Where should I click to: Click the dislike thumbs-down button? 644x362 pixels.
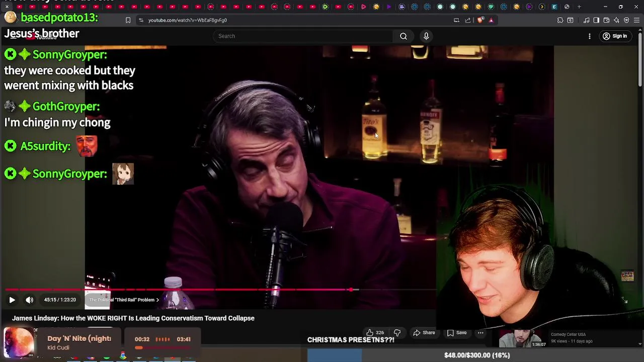(397, 333)
